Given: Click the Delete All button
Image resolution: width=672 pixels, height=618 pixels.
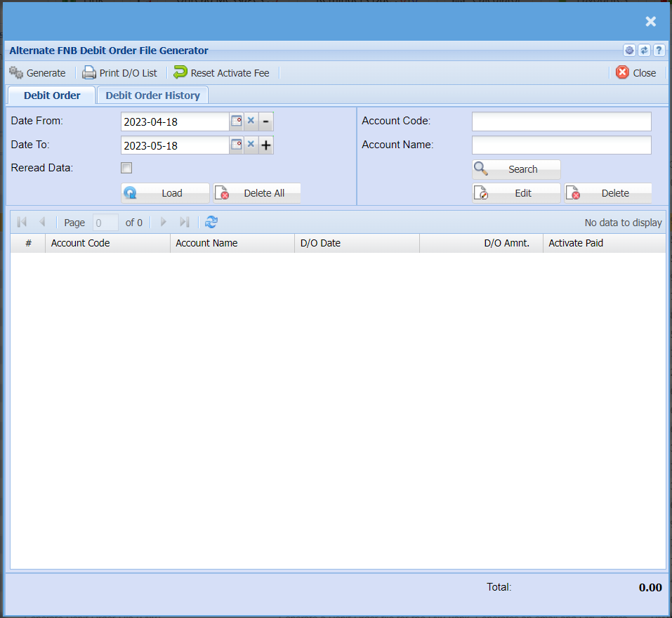Looking at the screenshot, I should [257, 193].
